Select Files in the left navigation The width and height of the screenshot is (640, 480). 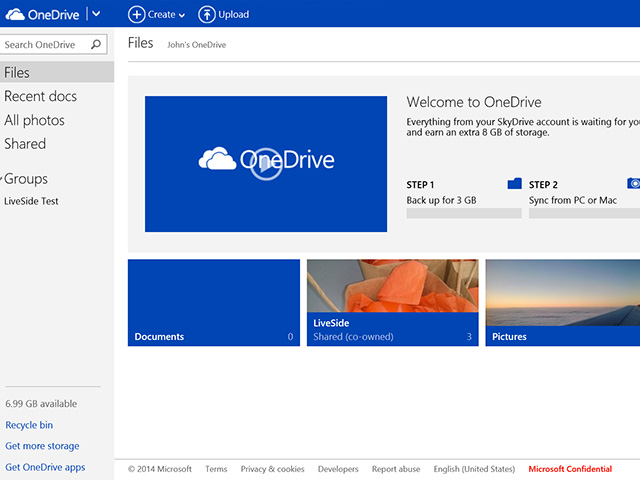57,72
